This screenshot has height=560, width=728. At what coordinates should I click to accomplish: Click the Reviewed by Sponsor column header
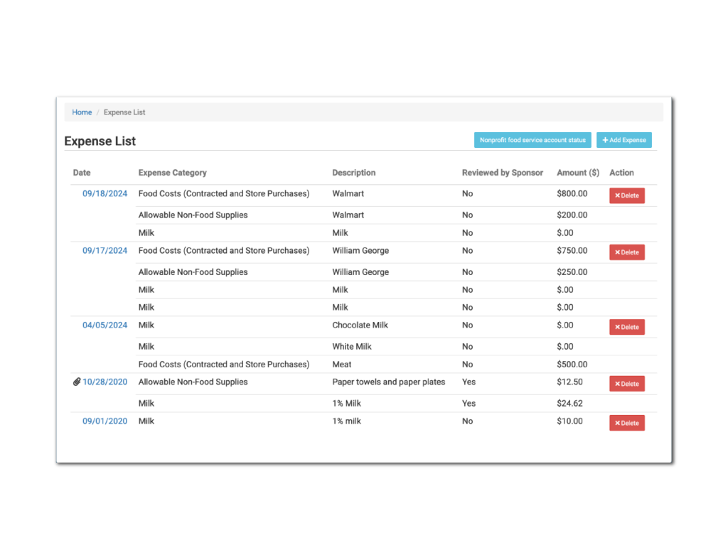tap(502, 172)
